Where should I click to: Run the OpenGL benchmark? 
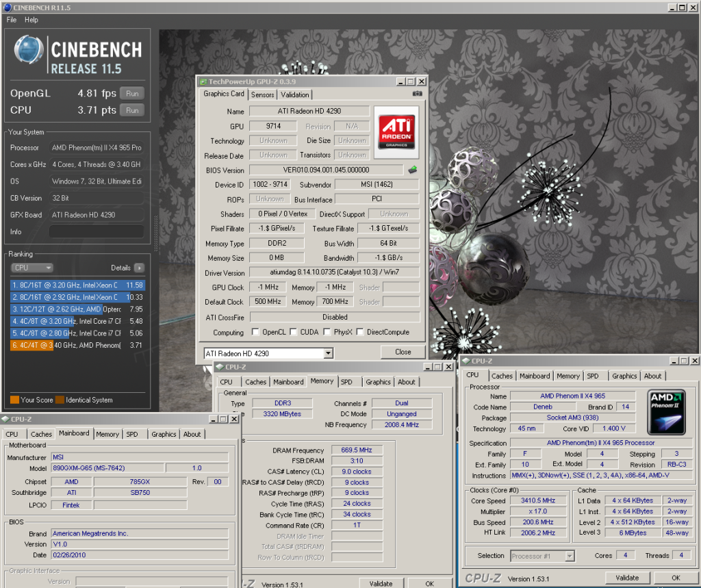pyautogui.click(x=132, y=93)
